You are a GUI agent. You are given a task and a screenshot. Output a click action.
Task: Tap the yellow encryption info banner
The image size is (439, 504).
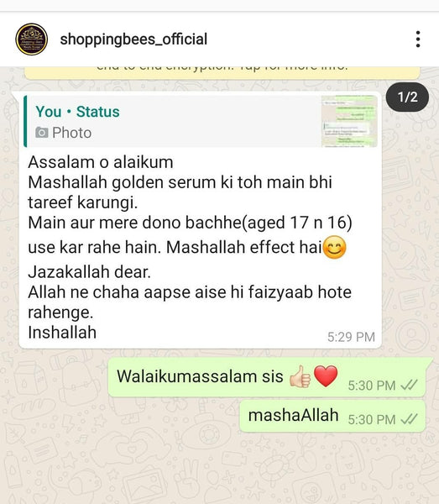point(222,72)
